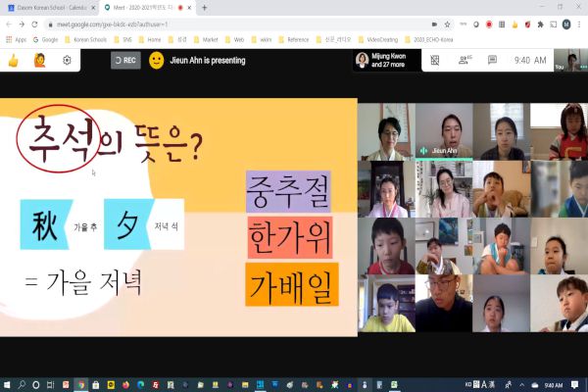
Task: Show the participants people list
Action: tap(464, 61)
